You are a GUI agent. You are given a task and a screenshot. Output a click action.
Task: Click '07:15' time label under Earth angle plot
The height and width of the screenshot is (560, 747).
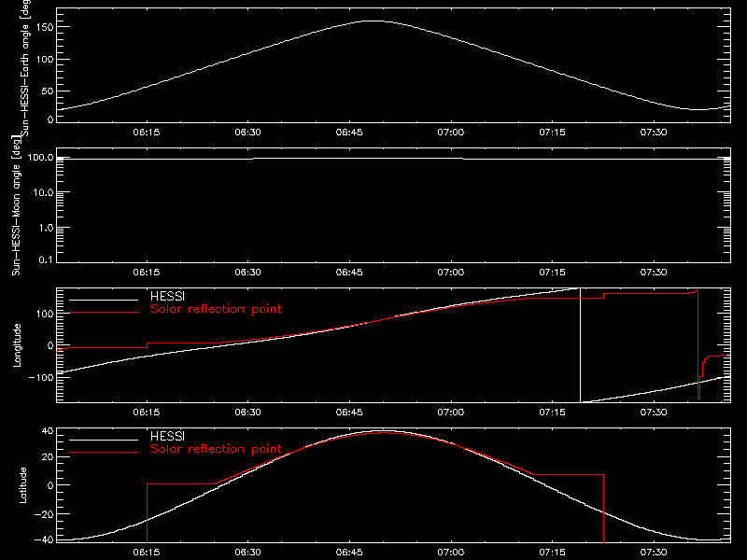552,132
